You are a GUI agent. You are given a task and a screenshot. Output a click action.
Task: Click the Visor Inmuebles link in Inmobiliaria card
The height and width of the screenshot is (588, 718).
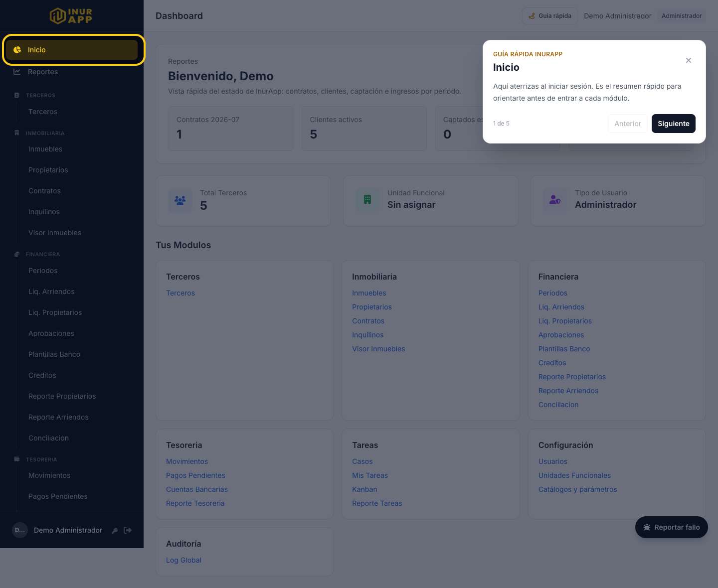tap(378, 349)
